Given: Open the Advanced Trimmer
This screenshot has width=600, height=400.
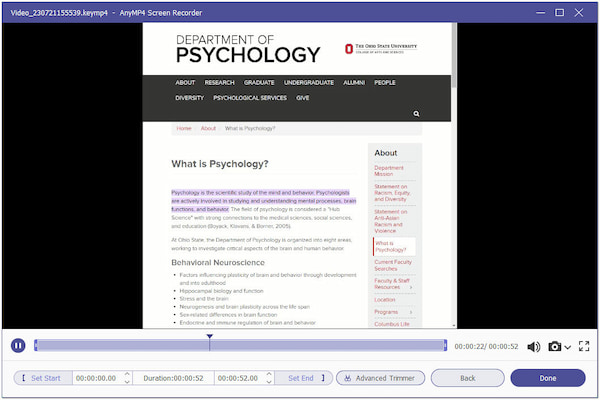Looking at the screenshot, I should click(x=381, y=378).
